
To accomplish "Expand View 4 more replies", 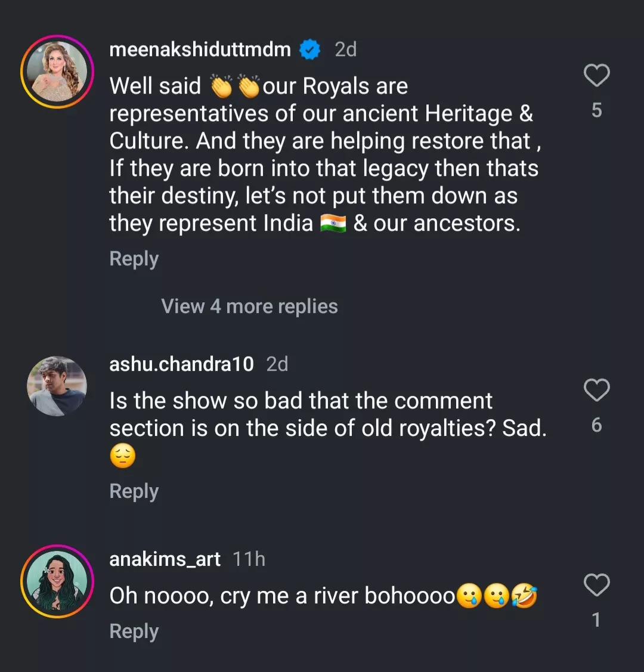I will pos(249,306).
